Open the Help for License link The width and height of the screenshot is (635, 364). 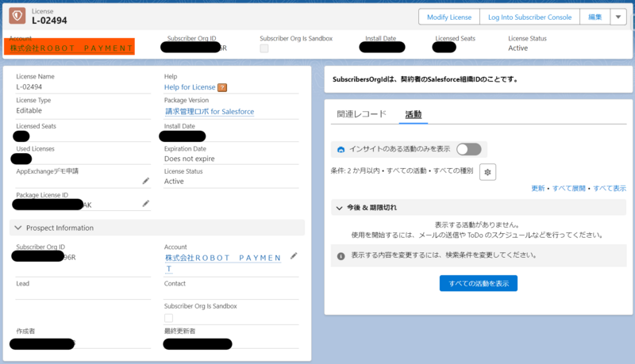pos(190,87)
